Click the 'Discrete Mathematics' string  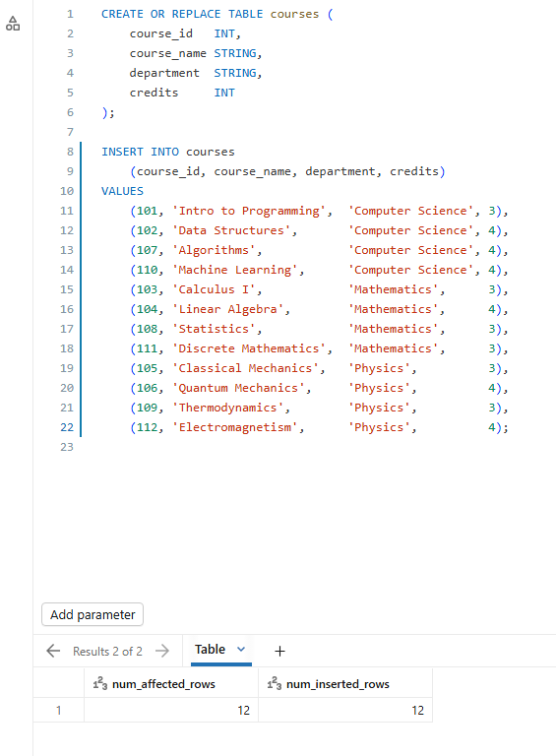click(249, 348)
